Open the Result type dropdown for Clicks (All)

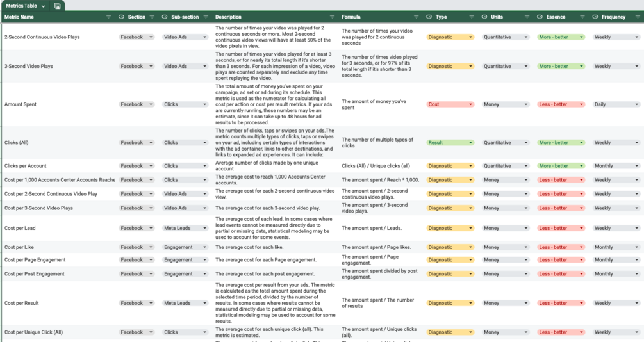pos(450,142)
